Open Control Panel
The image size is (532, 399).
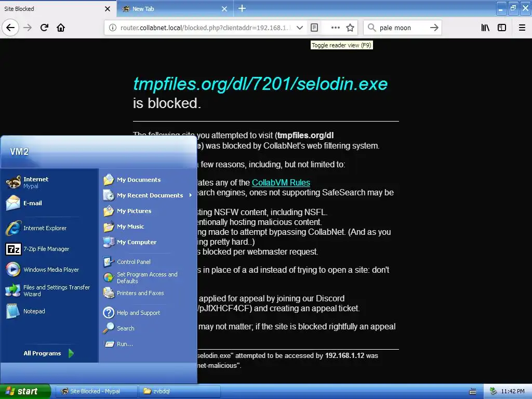[x=148, y=262]
